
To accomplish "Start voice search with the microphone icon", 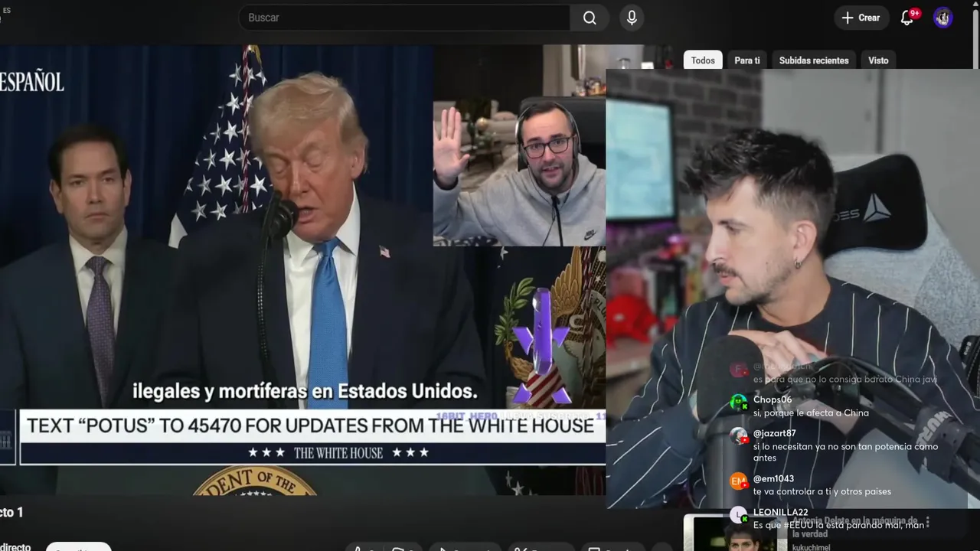I will point(632,18).
